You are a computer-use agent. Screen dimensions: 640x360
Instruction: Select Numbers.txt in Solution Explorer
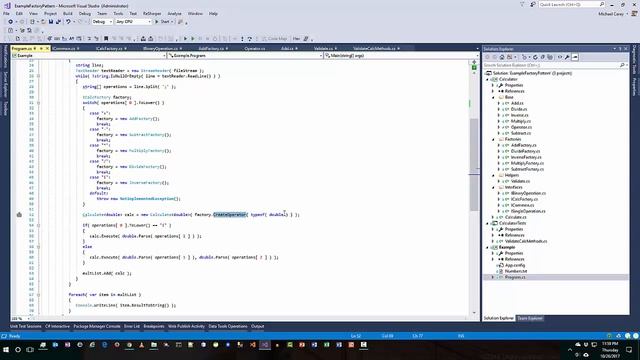516,271
